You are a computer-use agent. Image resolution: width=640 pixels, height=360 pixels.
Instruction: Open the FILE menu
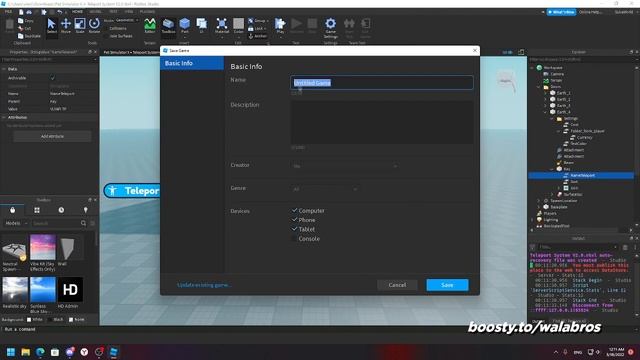click(x=8, y=12)
